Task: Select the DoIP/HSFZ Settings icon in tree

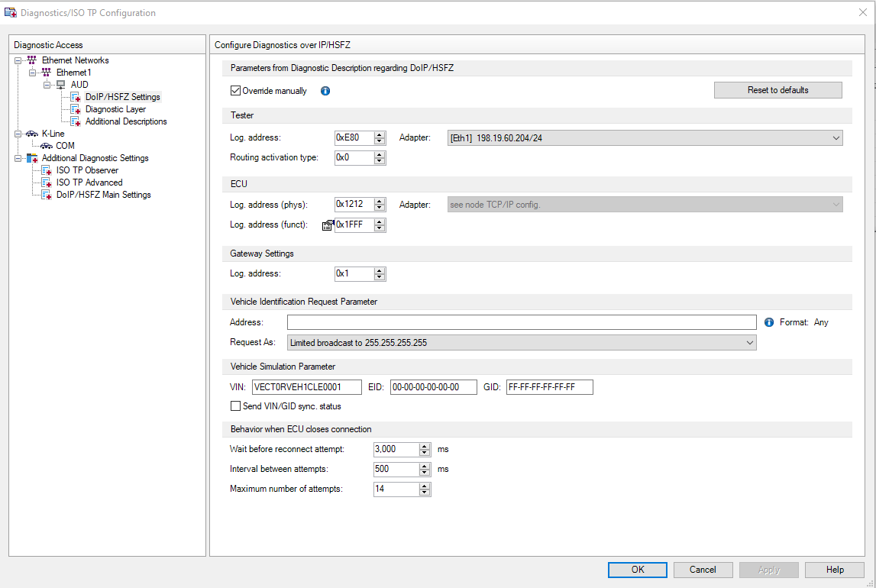Action: click(75, 97)
